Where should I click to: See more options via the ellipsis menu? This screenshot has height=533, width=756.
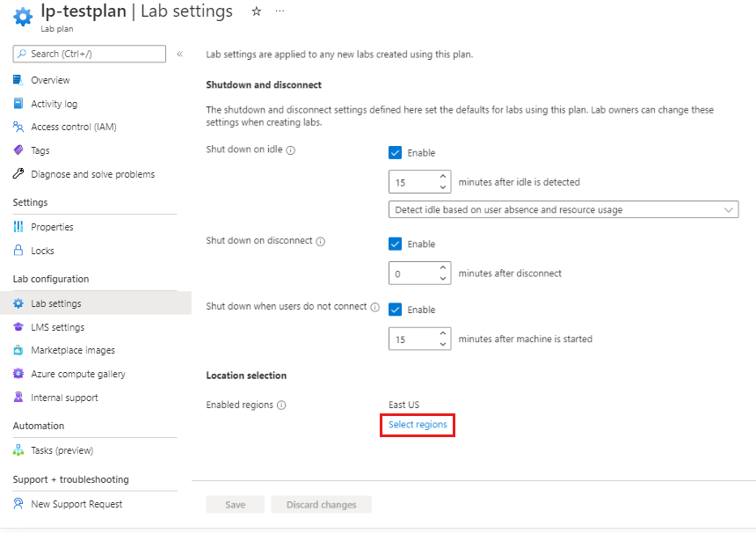[280, 11]
